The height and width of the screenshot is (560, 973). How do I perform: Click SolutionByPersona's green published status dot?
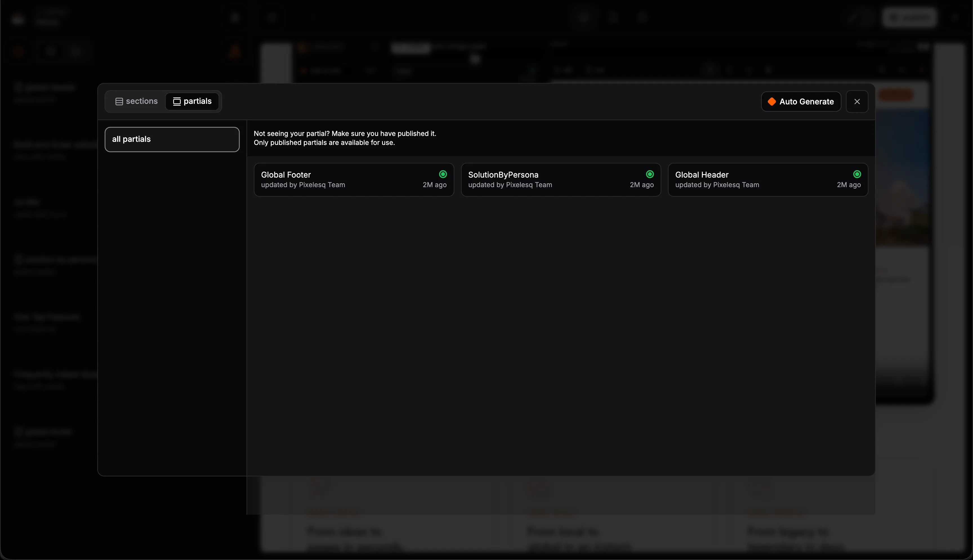coord(650,174)
